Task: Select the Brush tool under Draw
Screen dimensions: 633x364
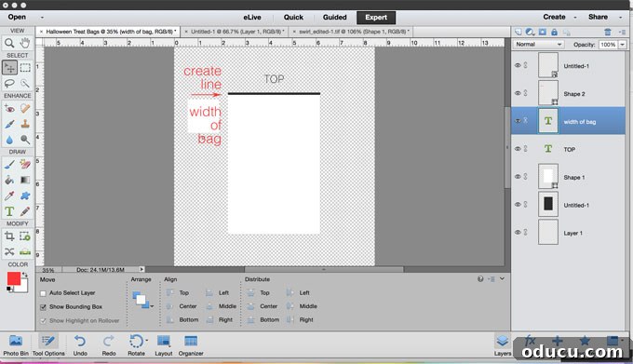Action: click(9, 164)
